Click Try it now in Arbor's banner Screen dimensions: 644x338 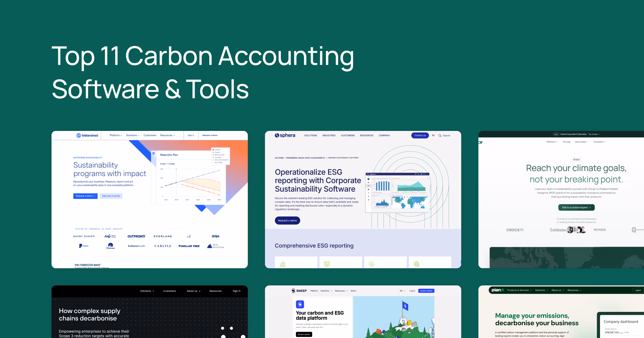pyautogui.click(x=594, y=134)
